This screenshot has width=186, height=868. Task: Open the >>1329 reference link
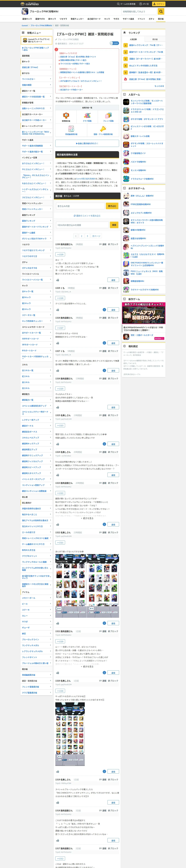point(60,254)
